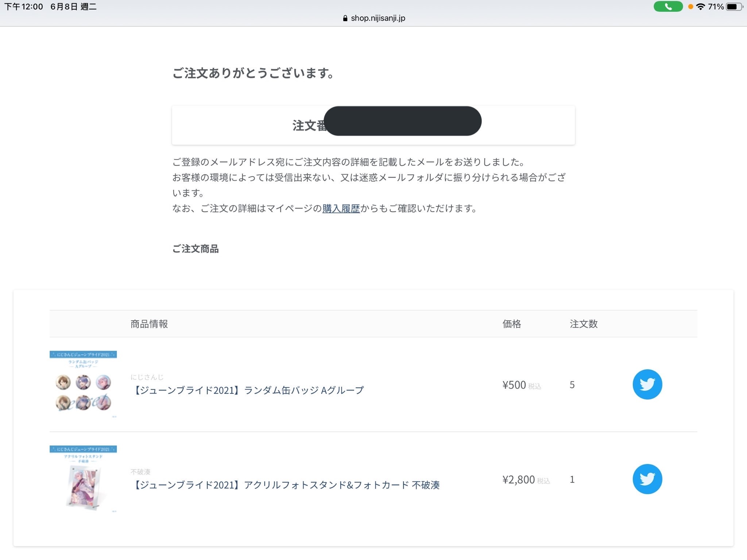
Task: Tap the orange microphone indicator dot
Action: point(690,7)
